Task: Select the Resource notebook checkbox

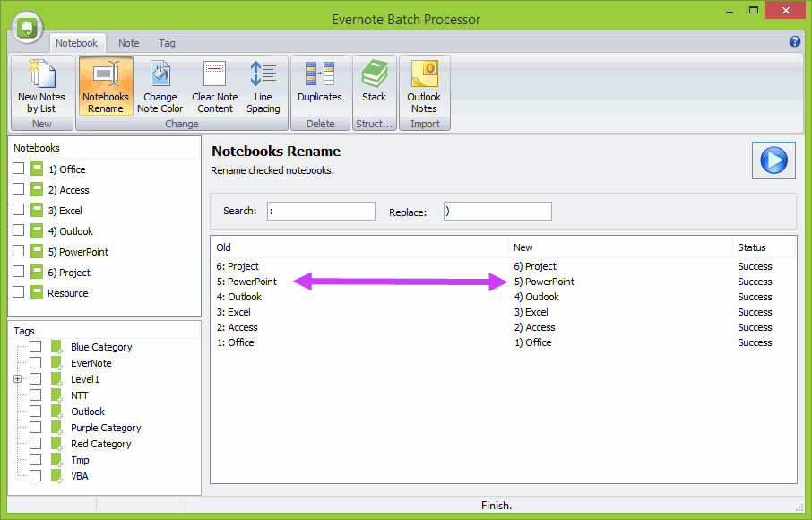Action: coord(19,292)
